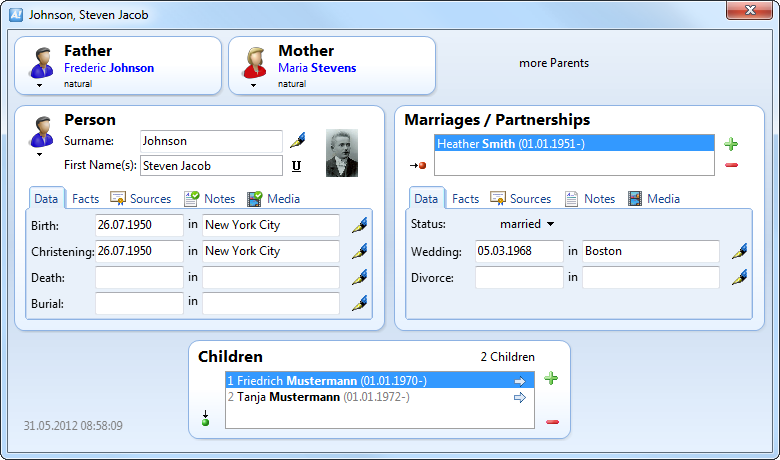Screen dimensions: 780x460
Task: Jump to Tanja Mustermann via arrow icon
Action: coord(519,398)
